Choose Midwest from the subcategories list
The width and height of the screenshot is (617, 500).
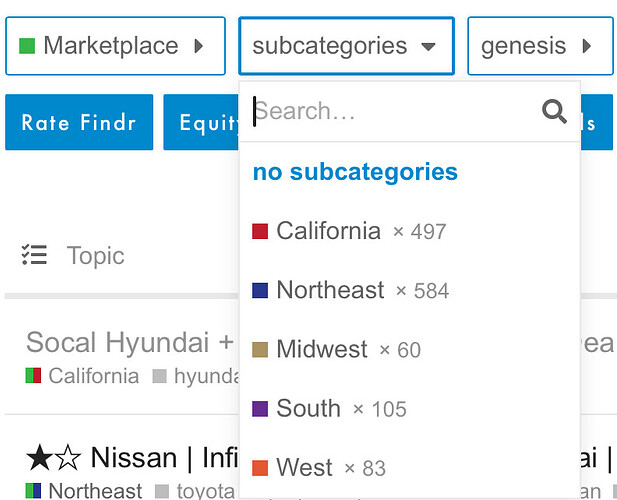(x=336, y=349)
